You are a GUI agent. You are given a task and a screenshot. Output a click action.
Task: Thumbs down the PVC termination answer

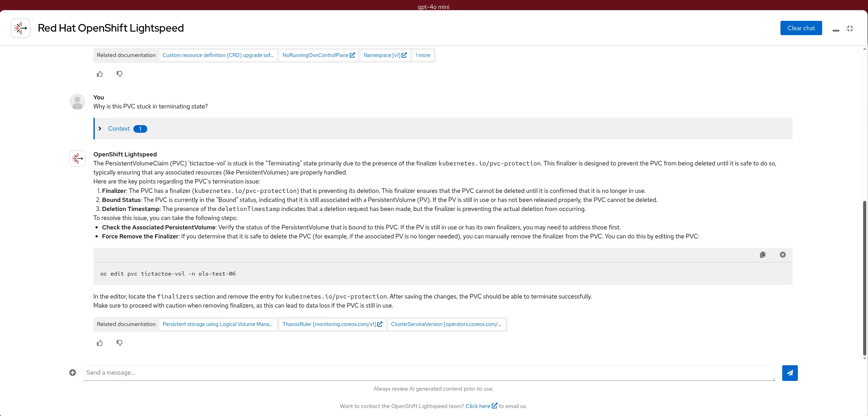click(119, 343)
